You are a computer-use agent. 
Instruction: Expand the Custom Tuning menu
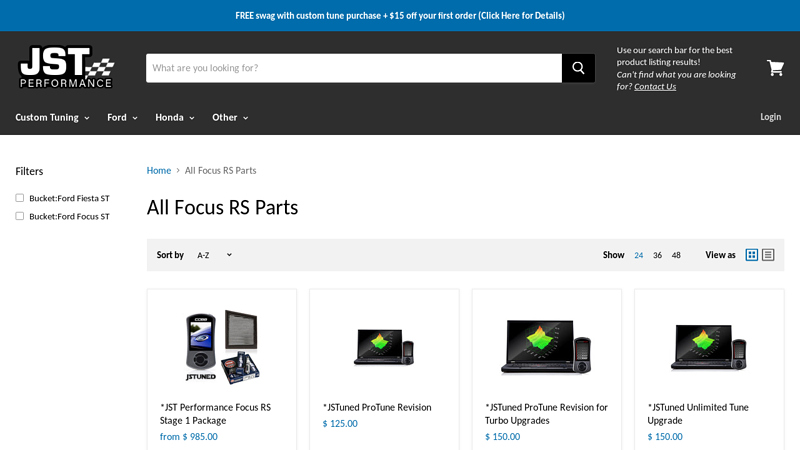(x=53, y=117)
